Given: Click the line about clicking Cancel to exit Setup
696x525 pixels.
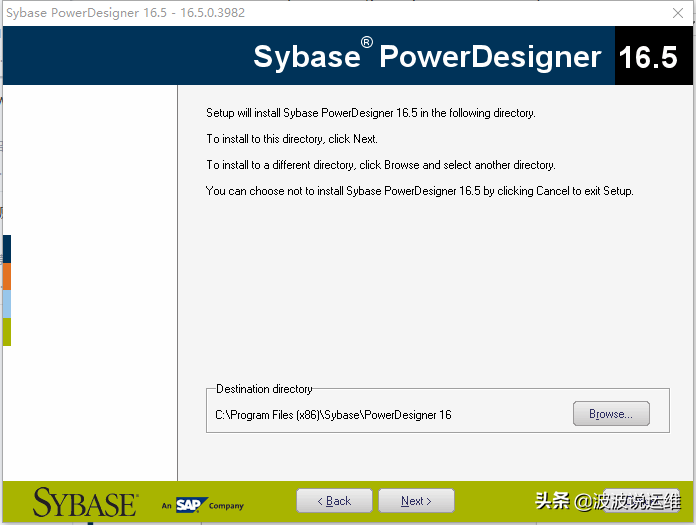Looking at the screenshot, I should click(419, 191).
